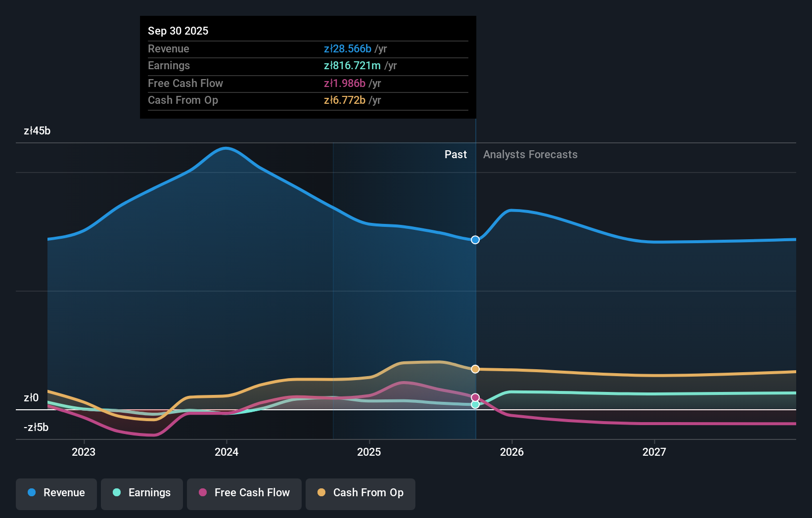Click the orange Cash From Op chart marker
The image size is (812, 518).
(475, 369)
